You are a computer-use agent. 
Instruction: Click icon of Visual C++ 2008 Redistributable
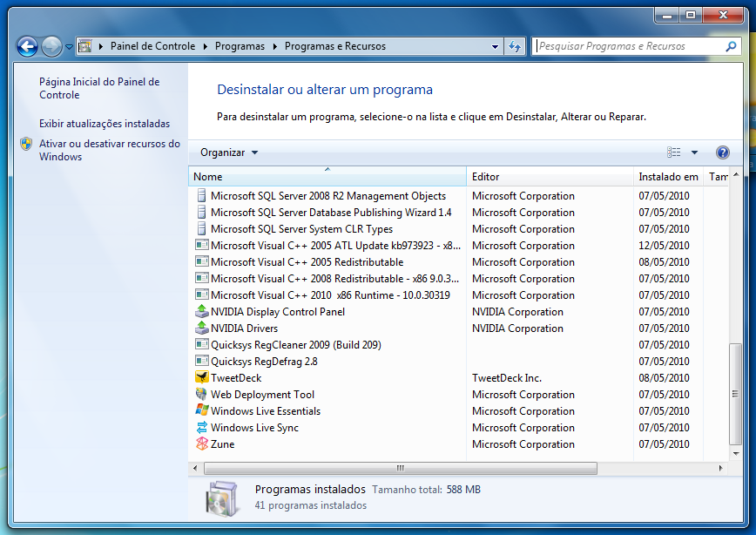pos(201,278)
